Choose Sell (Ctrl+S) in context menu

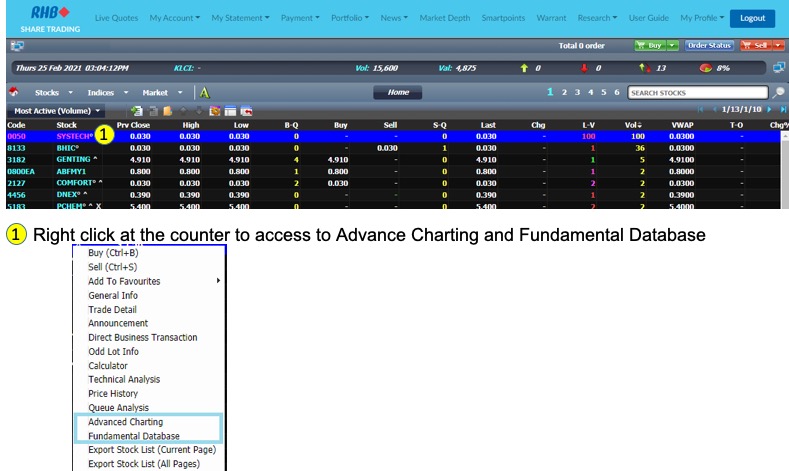tap(112, 267)
